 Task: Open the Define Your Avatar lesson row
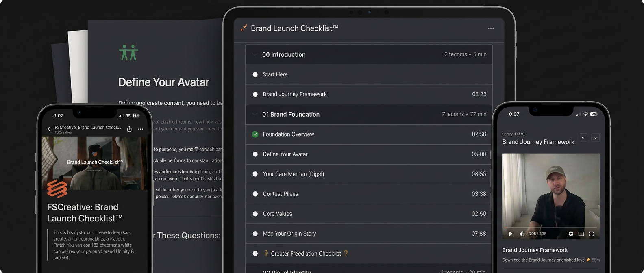[x=369, y=154]
